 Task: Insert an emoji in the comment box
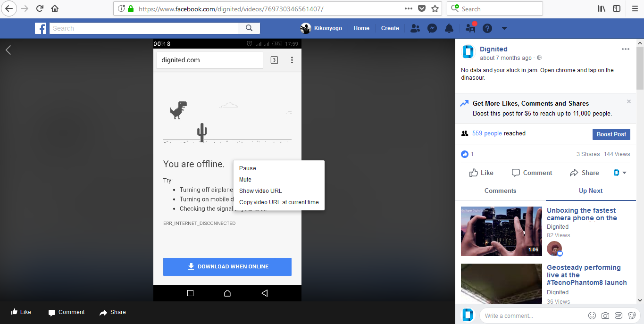[592, 316]
